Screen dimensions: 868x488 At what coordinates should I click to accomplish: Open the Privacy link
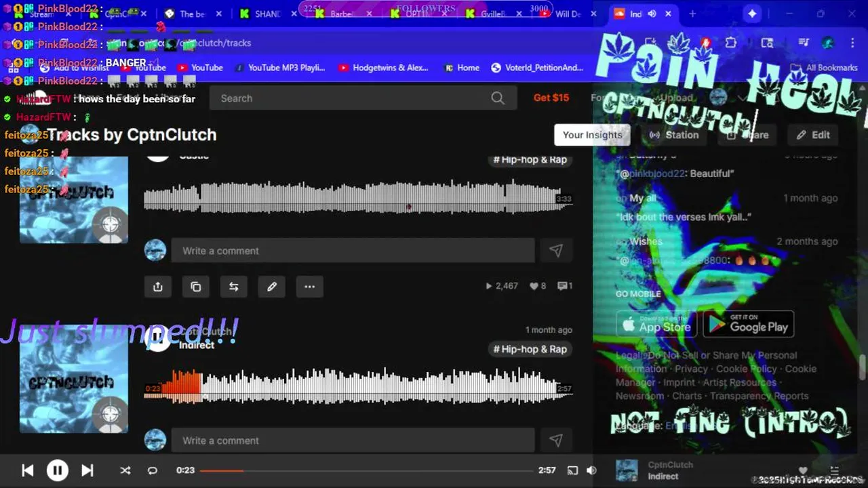coord(691,369)
